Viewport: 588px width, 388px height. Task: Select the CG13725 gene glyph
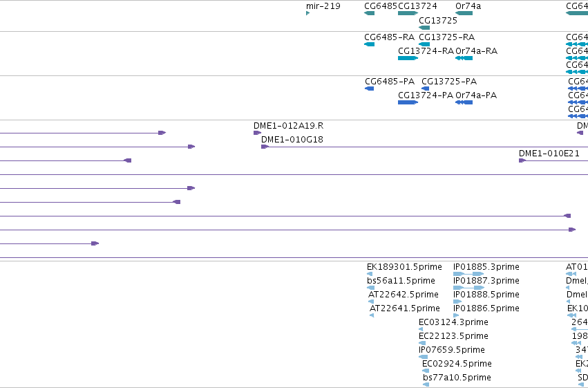point(424,28)
